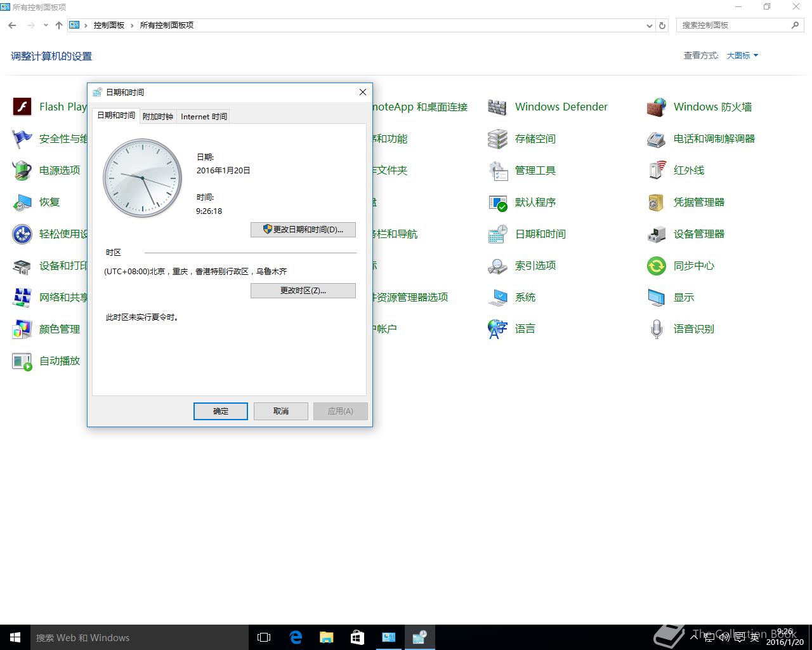Open the 存储空间 storage spaces icon
This screenshot has width=812, height=650.
click(x=498, y=138)
